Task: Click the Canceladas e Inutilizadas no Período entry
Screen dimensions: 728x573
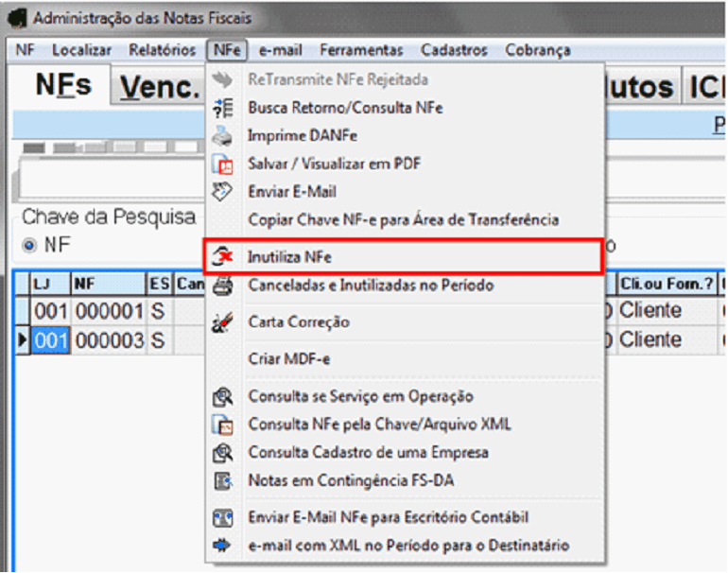Action: click(x=371, y=285)
